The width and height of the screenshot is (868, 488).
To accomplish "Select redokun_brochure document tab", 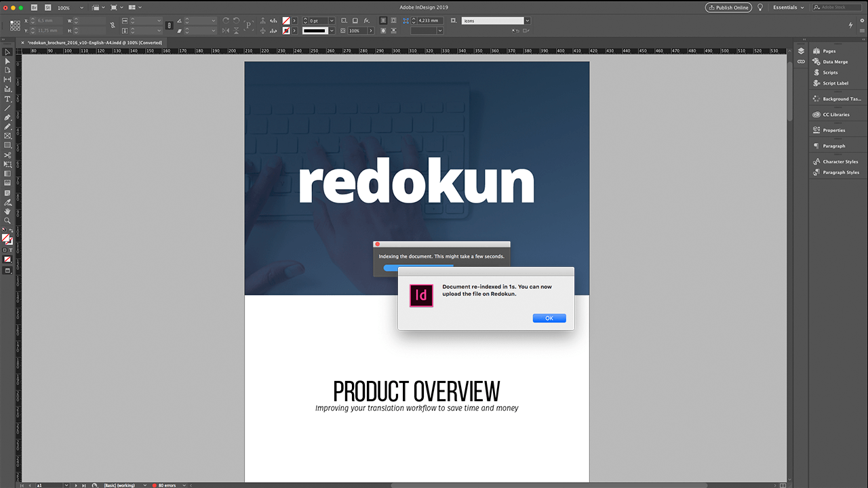I will 95,43.
